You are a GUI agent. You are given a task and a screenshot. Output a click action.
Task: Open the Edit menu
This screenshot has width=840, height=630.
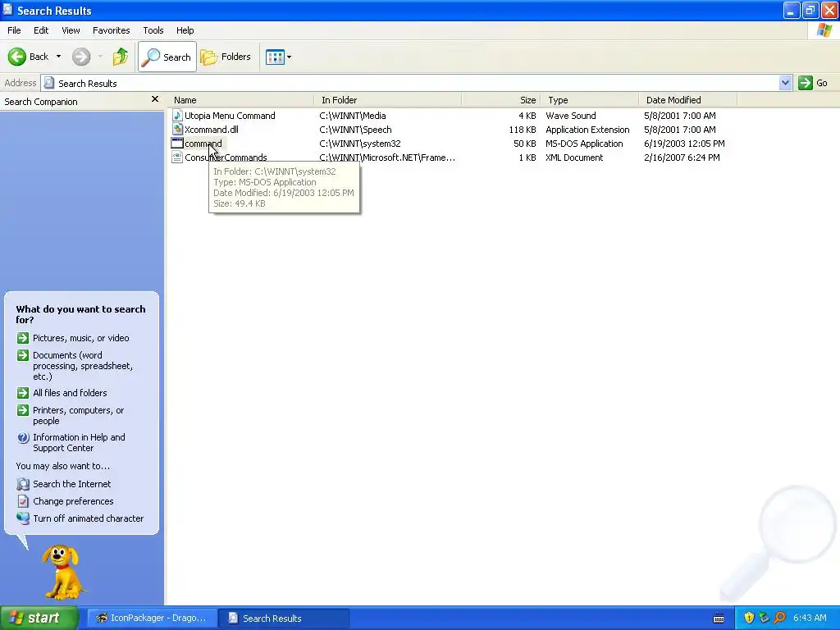41,30
